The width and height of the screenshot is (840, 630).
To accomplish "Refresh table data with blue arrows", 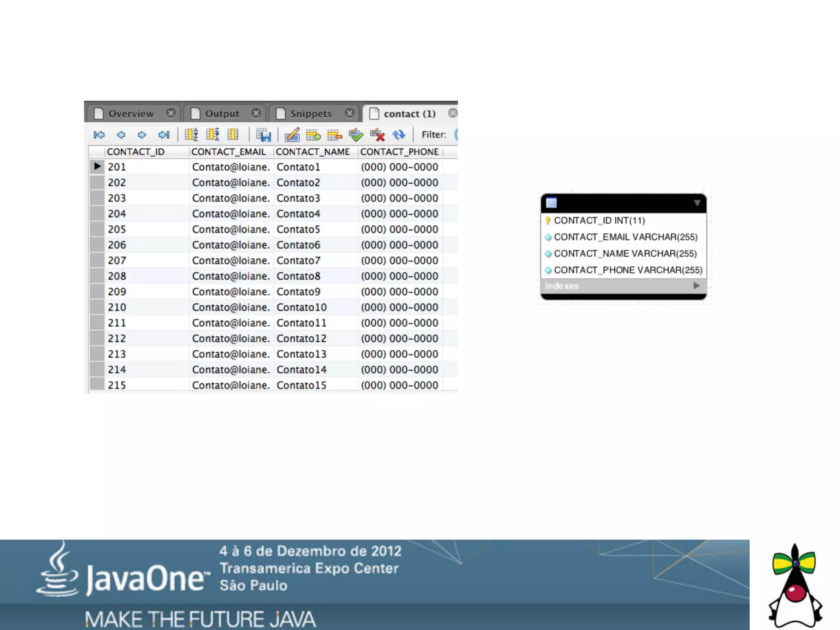I will [x=399, y=135].
